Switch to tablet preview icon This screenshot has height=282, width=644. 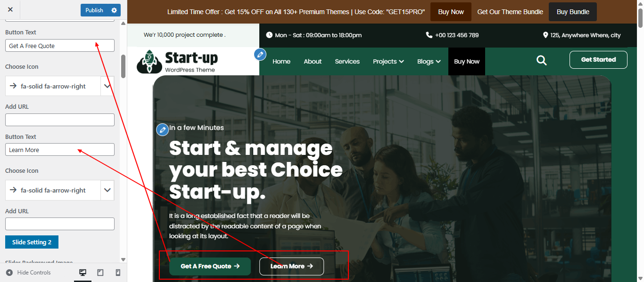point(100,273)
